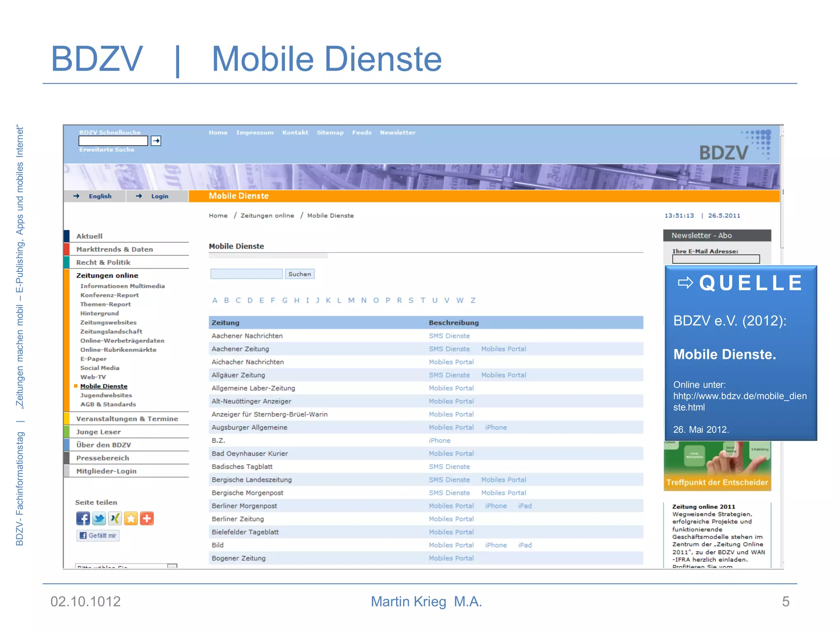This screenshot has width=840, height=630.
Task: Focus the BDZV Schnellsuche field
Action: point(113,141)
